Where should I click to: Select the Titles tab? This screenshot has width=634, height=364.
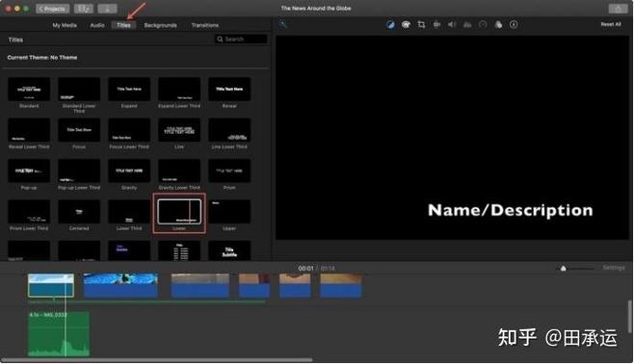coord(123,25)
